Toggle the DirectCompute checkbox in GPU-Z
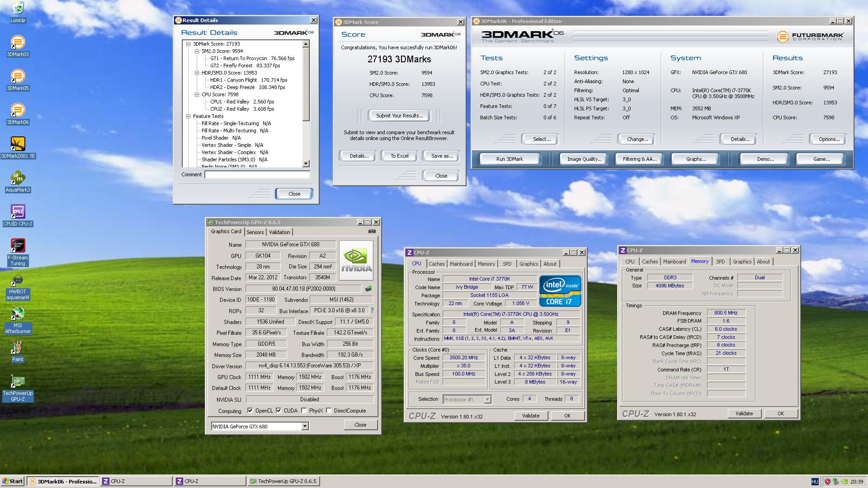 coord(329,411)
